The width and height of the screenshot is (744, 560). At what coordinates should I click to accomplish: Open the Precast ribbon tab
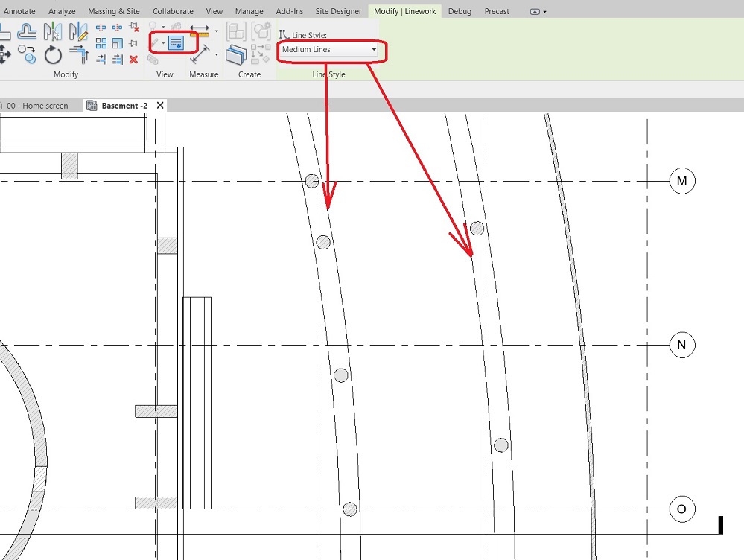(497, 10)
